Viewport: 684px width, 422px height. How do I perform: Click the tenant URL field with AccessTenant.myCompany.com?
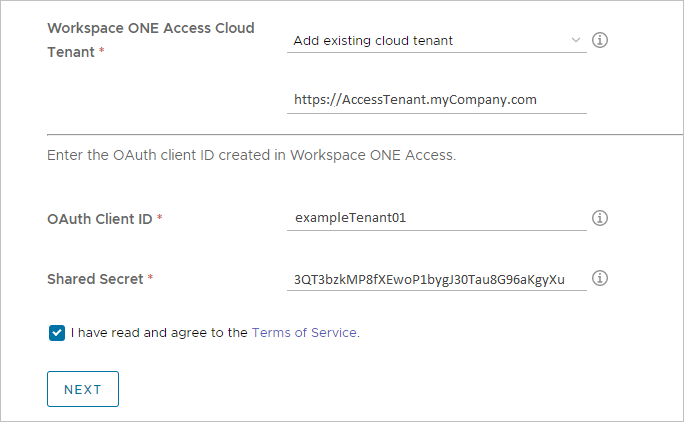(x=437, y=100)
